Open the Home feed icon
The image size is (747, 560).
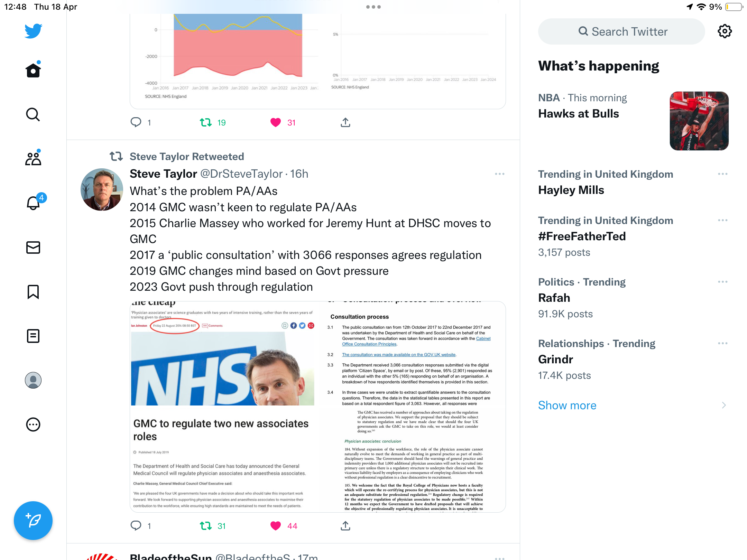[33, 70]
